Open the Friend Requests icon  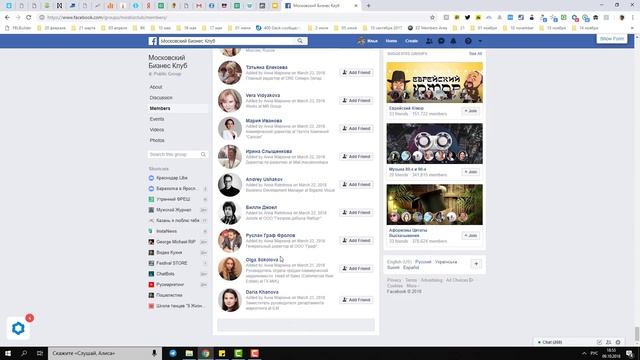429,41
